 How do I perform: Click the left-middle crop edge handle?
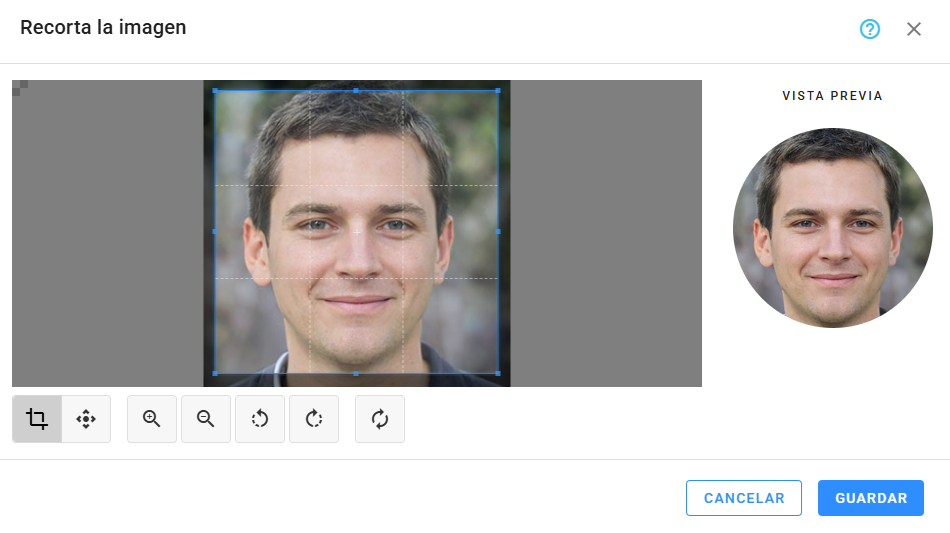tap(215, 232)
